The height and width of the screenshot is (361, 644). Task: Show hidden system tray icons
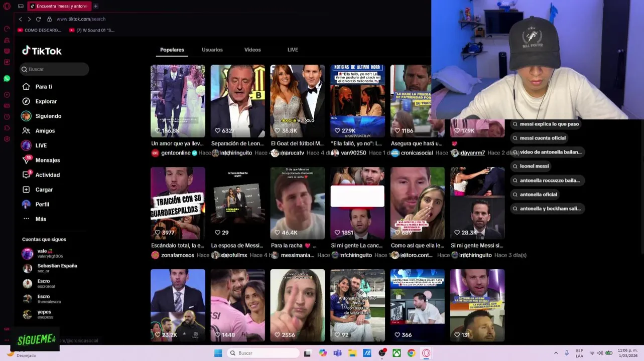[556, 353]
